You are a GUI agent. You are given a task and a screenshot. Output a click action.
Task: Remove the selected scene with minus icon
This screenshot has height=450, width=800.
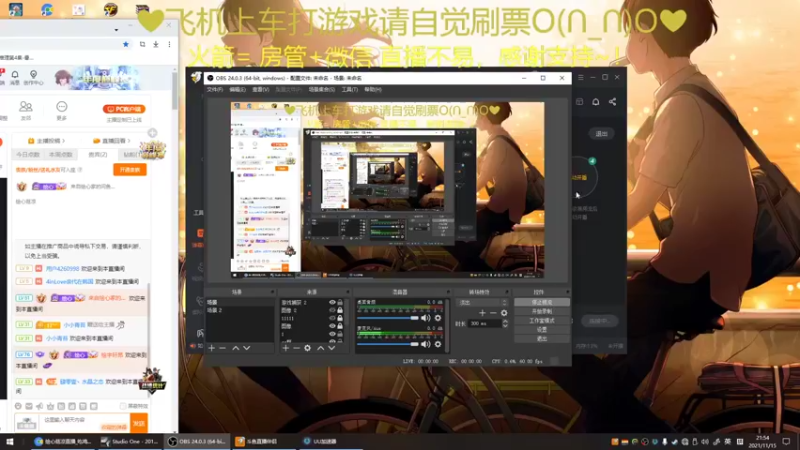point(222,348)
